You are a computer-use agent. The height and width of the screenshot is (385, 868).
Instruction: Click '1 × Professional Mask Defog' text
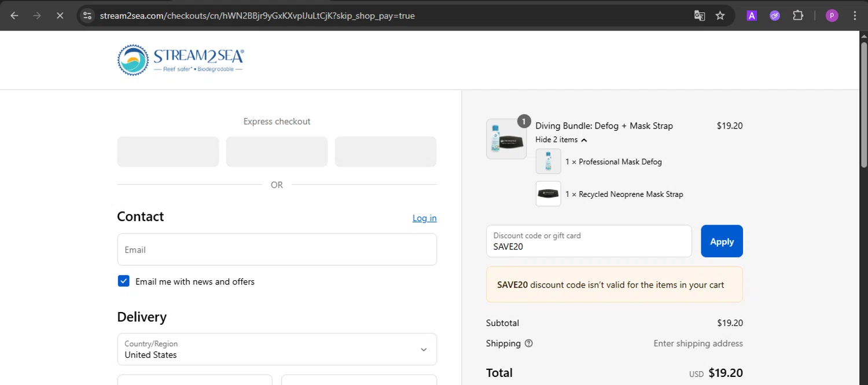613,162
